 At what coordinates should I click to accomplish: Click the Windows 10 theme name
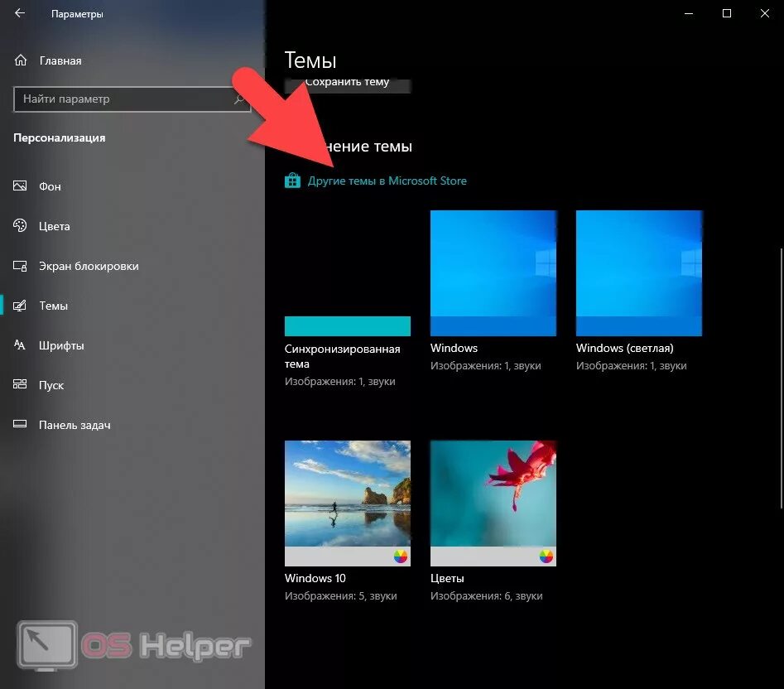(x=315, y=578)
